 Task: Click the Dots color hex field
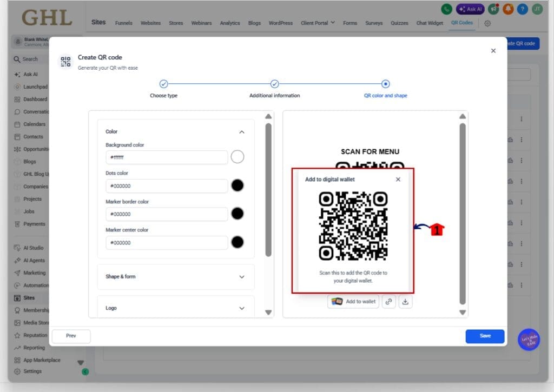[x=167, y=186]
